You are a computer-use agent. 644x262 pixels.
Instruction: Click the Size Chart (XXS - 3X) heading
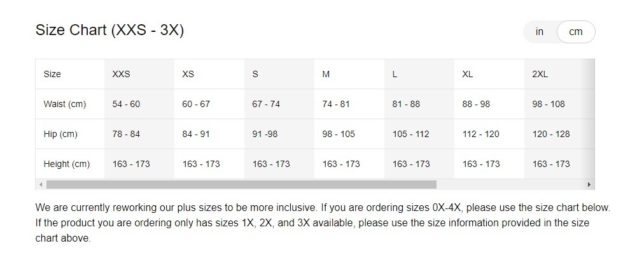tap(109, 30)
